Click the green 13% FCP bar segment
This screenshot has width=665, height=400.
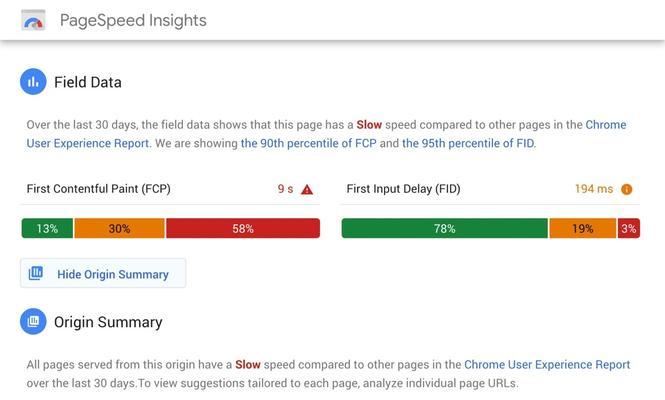click(47, 228)
